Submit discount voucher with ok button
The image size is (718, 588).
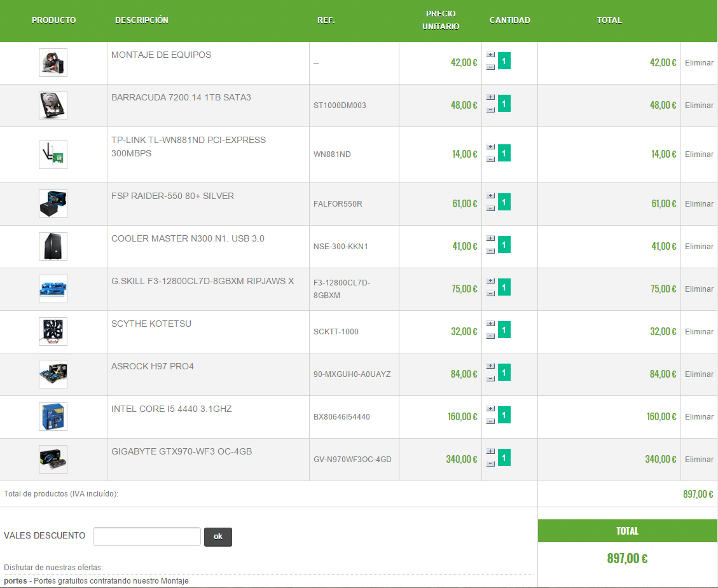(218, 537)
